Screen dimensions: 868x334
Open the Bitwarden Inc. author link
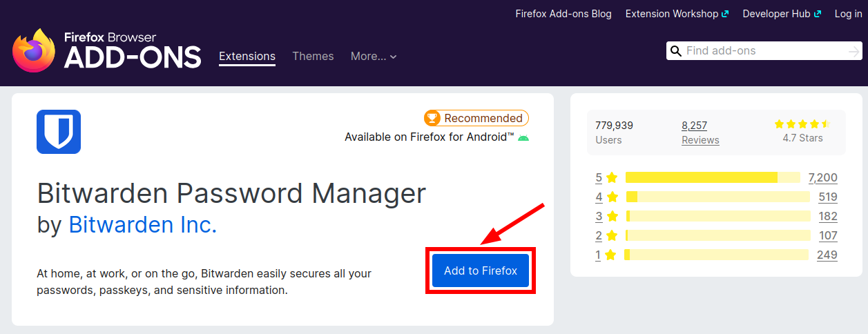(143, 225)
